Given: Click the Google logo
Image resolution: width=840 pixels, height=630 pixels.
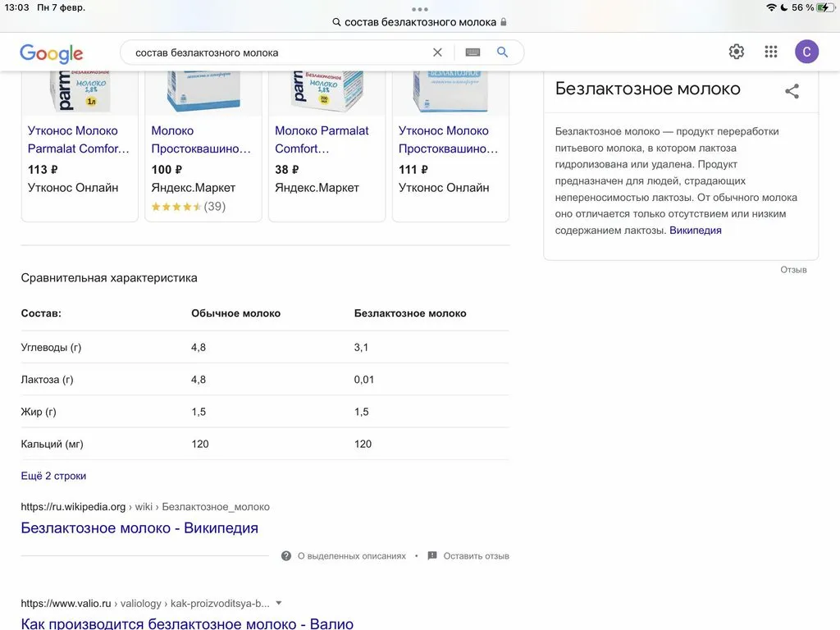Looking at the screenshot, I should pyautogui.click(x=52, y=53).
